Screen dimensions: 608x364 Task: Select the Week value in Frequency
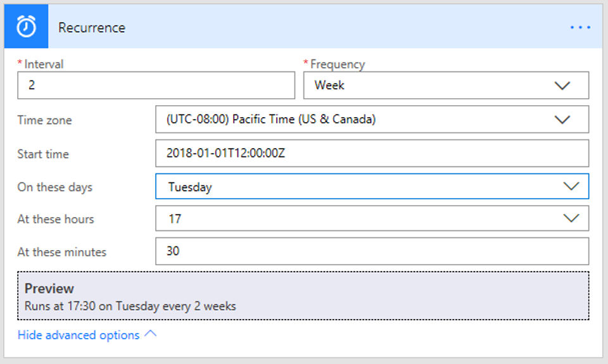329,85
